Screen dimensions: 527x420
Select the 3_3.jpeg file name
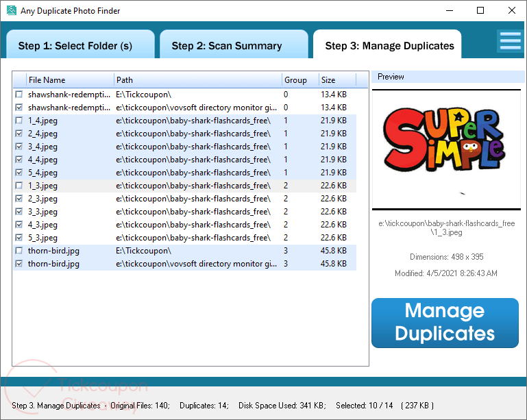click(x=42, y=212)
